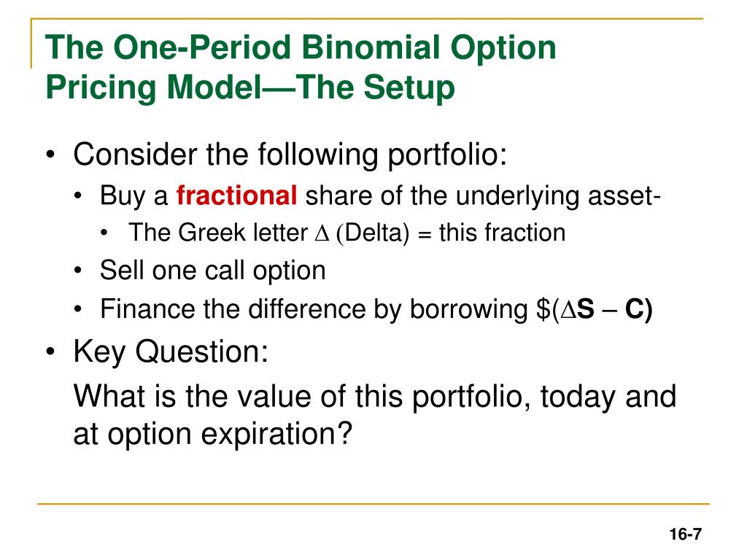Click the '(Delta) = this fraction' text
747x560 pixels.
point(451,233)
